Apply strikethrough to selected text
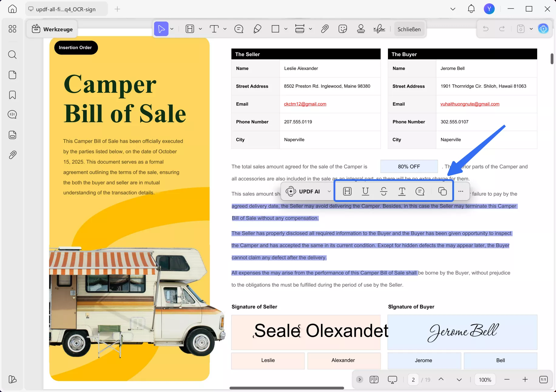556x392 pixels. point(384,191)
